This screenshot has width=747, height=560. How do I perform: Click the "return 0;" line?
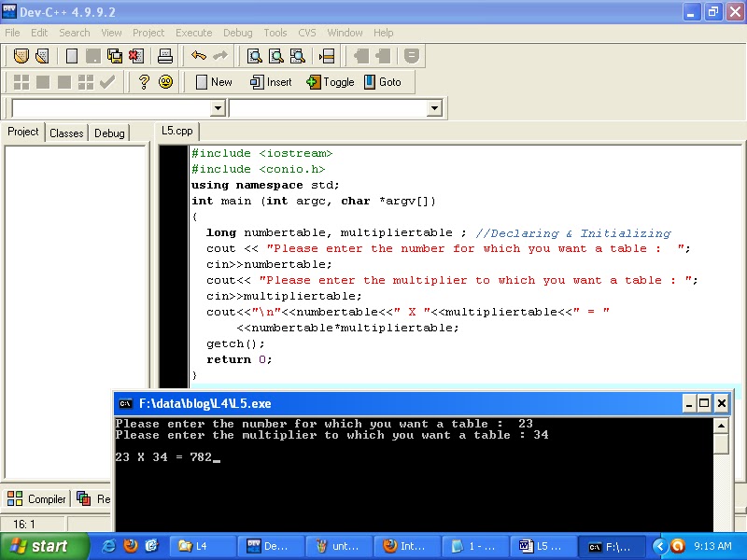239,359
